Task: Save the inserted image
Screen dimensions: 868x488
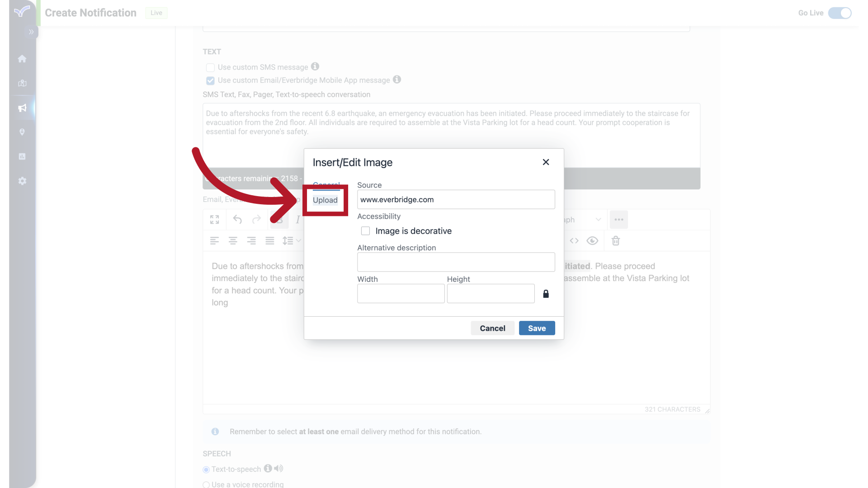Action: point(537,328)
